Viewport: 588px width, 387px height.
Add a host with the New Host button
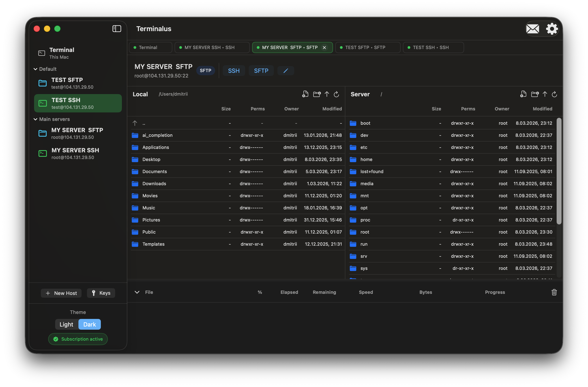(x=61, y=293)
